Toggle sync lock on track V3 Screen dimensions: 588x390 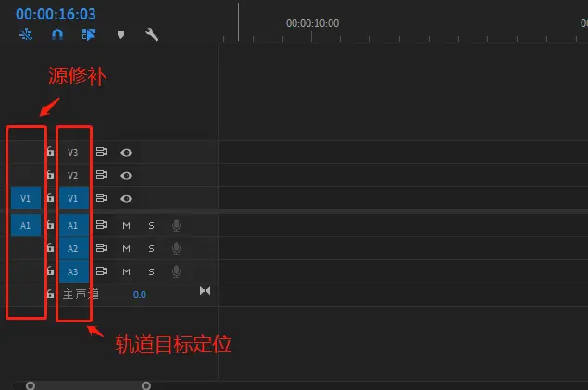(102, 152)
